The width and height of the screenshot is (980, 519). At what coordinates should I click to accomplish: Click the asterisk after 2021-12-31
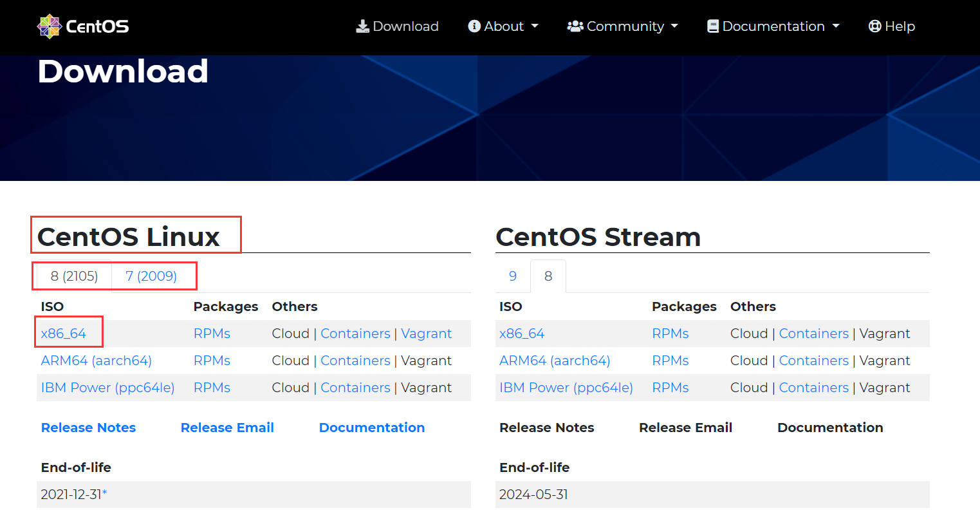pos(105,493)
